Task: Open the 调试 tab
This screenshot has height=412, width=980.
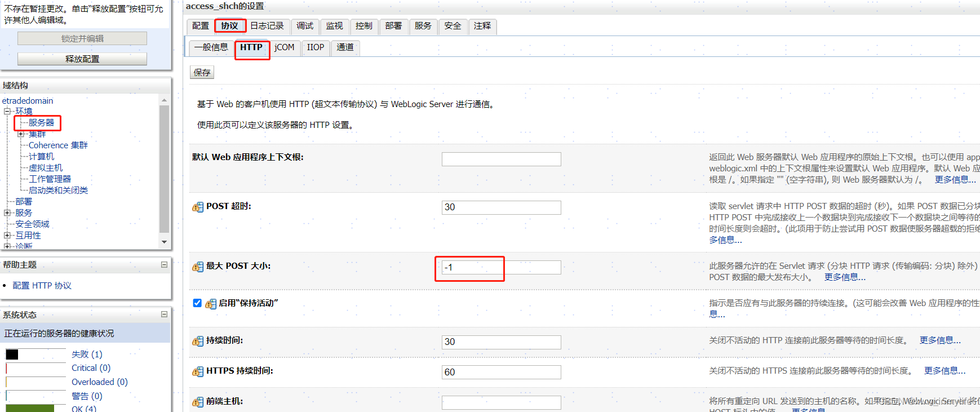Action: coord(305,26)
